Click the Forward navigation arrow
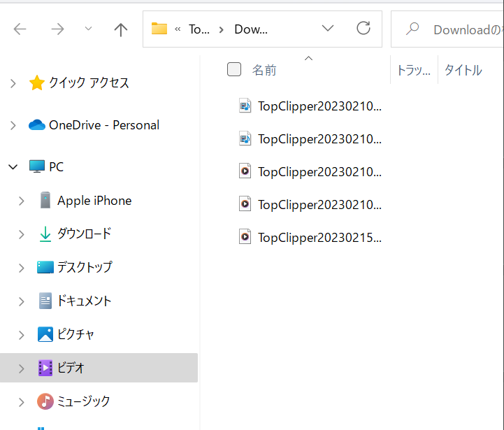504x430 pixels. [57, 29]
